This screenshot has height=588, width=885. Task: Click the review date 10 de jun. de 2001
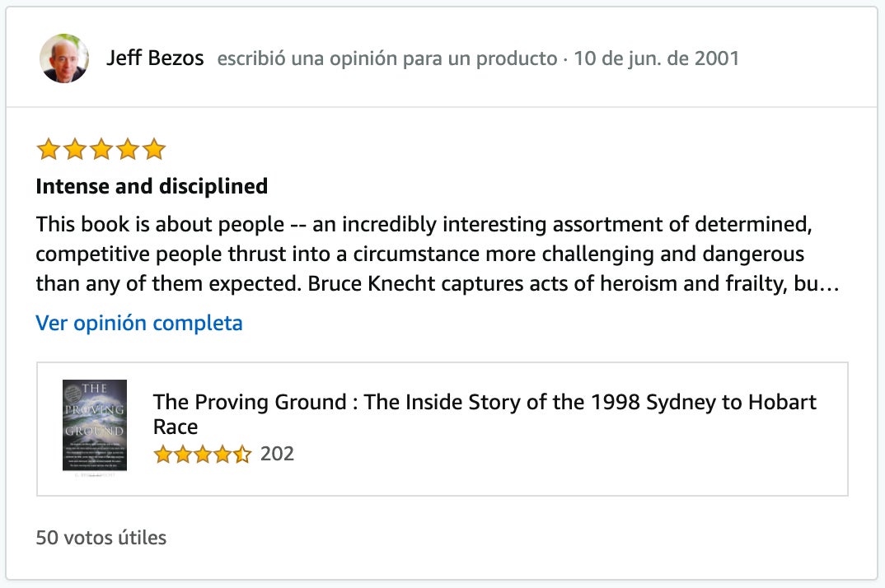click(x=655, y=58)
